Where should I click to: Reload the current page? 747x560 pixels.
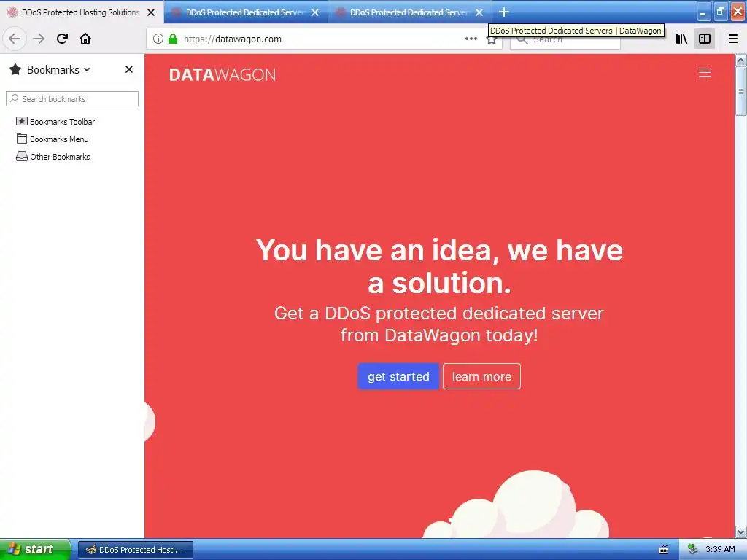click(62, 39)
